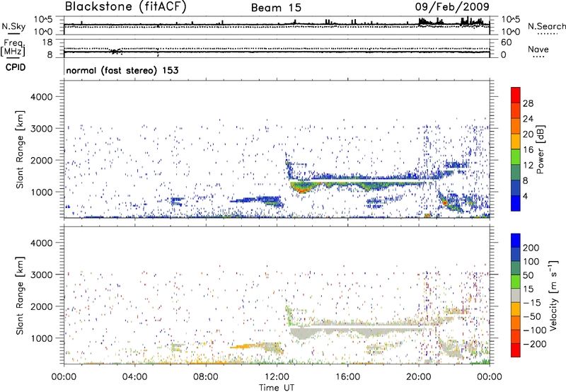Click the "4" label on the Power scale
Screen dimensions: 566x392
[525, 196]
